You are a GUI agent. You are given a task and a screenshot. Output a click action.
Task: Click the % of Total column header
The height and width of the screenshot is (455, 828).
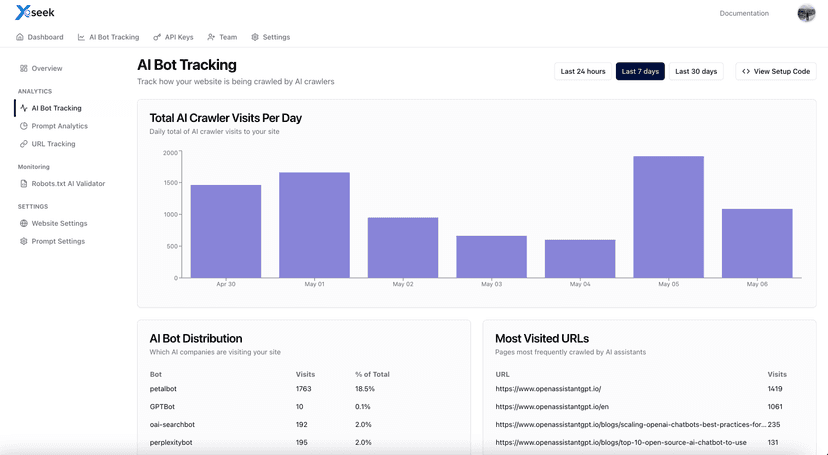372,374
